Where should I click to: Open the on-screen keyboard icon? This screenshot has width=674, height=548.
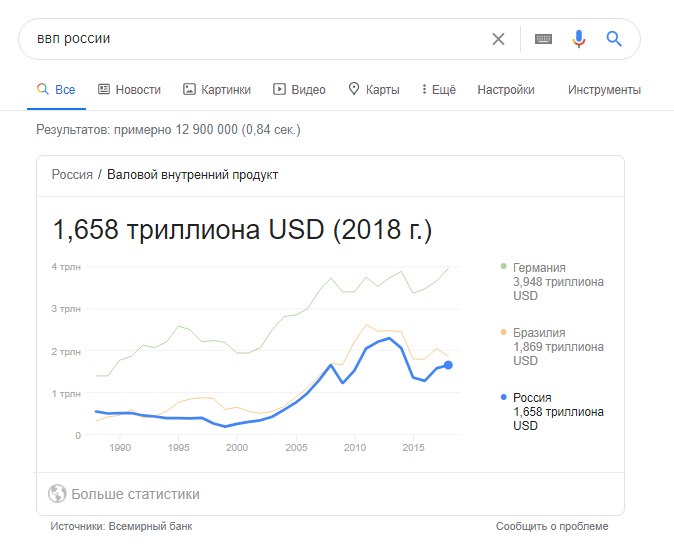[x=543, y=39]
